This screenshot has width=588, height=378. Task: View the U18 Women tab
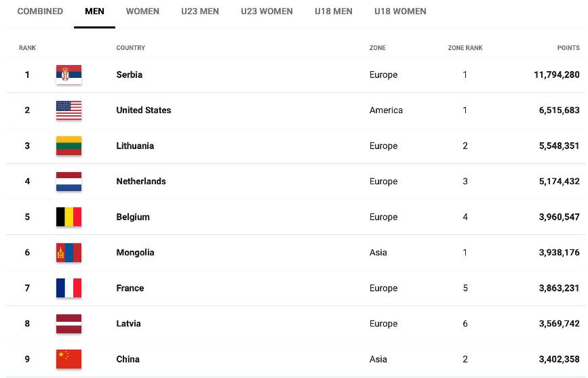400,12
